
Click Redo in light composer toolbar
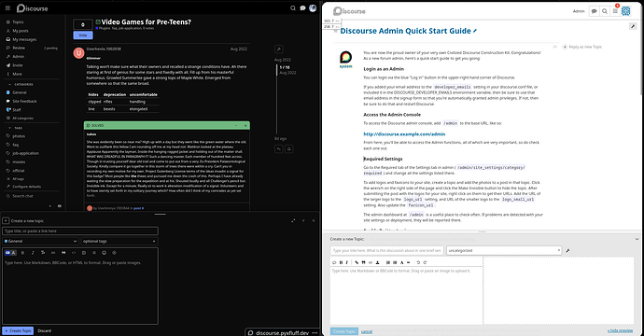425,262
